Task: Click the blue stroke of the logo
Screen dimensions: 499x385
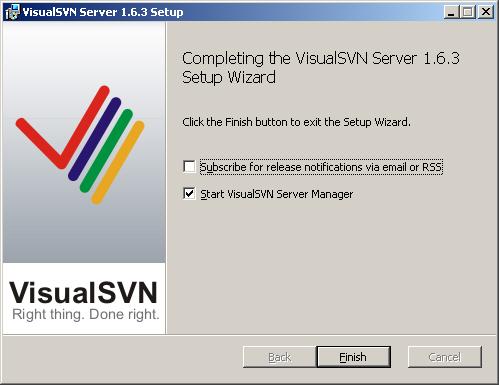Action: coord(95,139)
